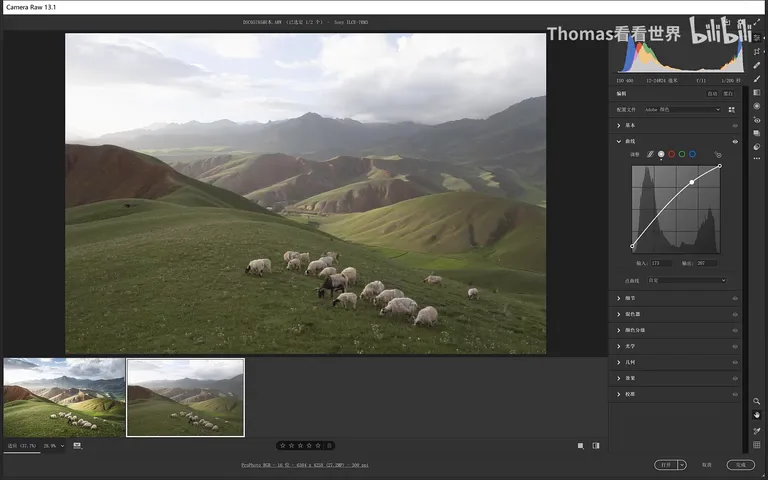Collapse the 曲线 panel
Screen dimensions: 768x480
click(619, 141)
